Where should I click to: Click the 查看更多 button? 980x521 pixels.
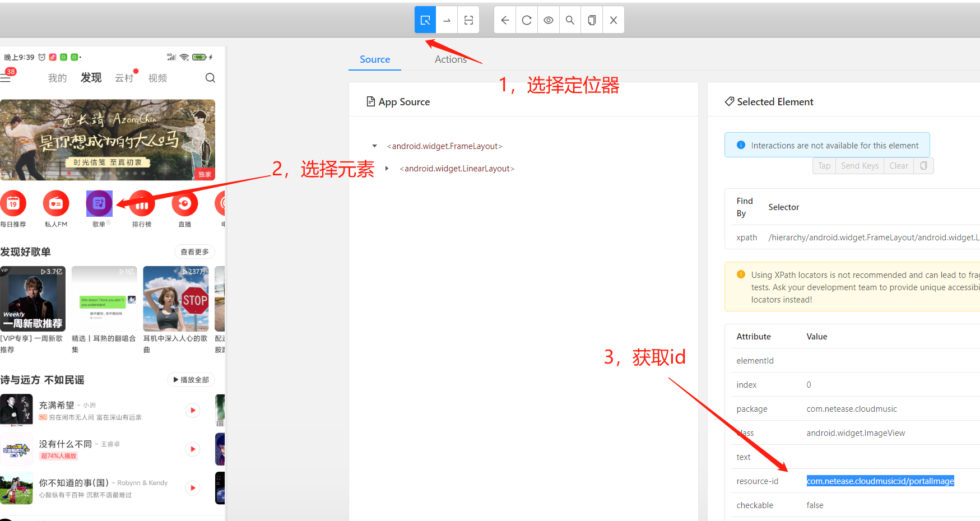tap(194, 252)
